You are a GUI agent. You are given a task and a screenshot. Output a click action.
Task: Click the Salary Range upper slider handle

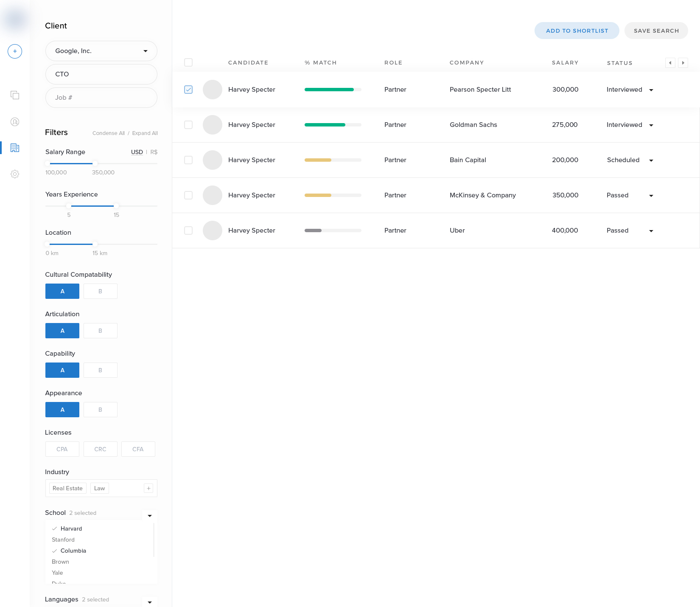[95, 163]
